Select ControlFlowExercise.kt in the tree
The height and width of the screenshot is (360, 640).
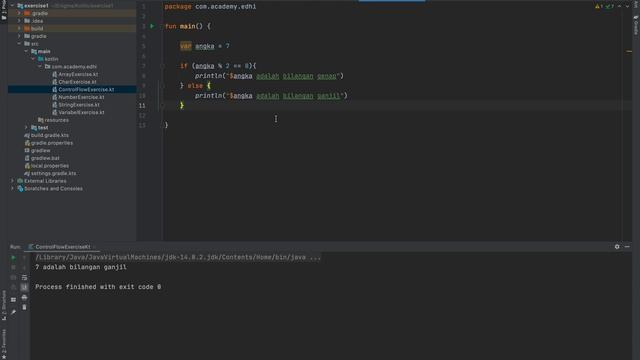click(x=86, y=89)
